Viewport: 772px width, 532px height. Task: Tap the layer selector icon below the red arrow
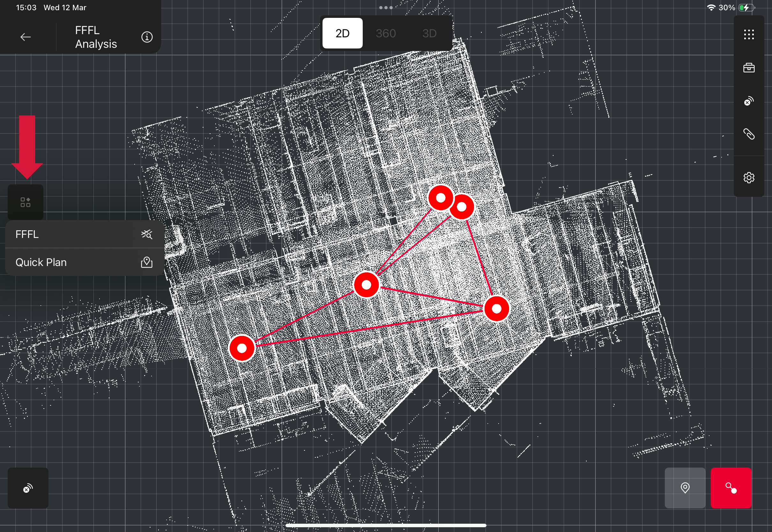point(25,201)
